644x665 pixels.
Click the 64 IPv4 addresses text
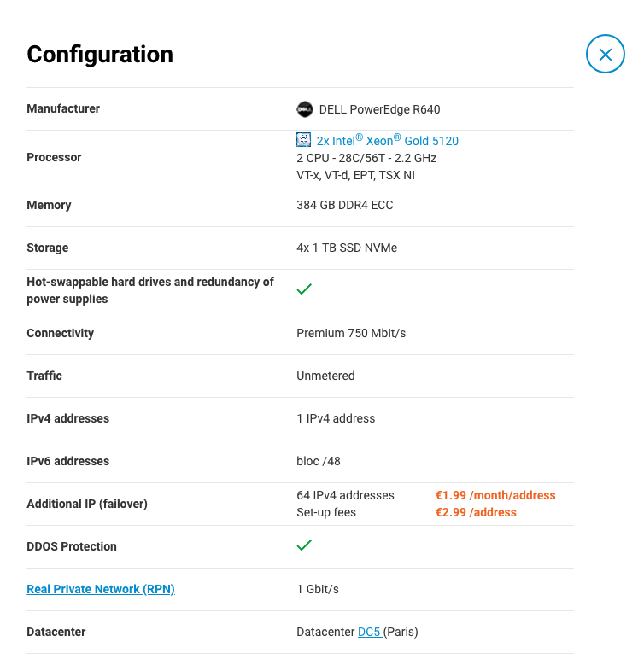pos(345,495)
